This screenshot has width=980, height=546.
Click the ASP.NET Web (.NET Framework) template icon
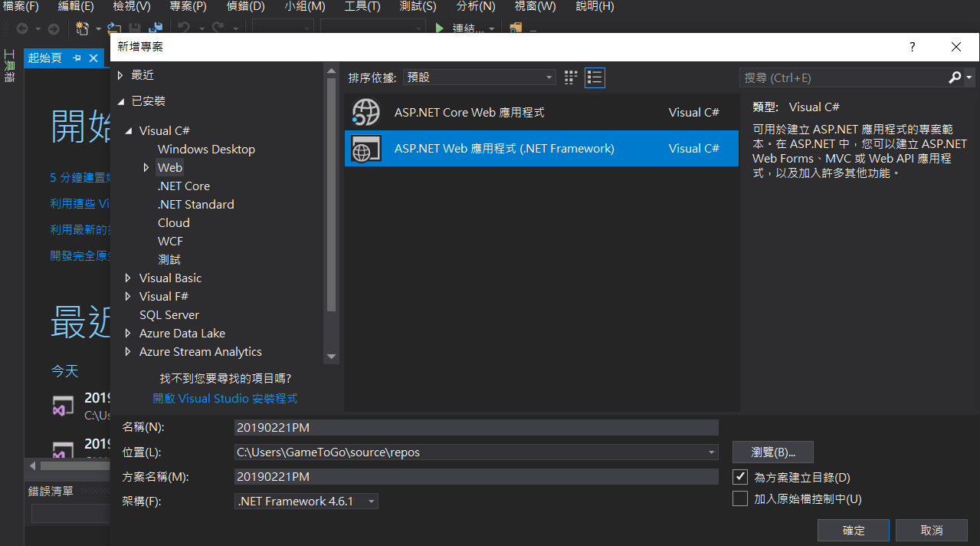365,149
